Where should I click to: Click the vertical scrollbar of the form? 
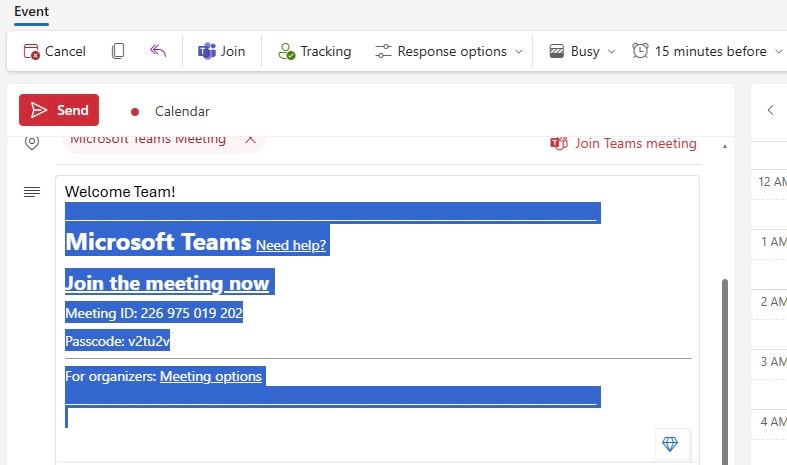click(x=725, y=372)
